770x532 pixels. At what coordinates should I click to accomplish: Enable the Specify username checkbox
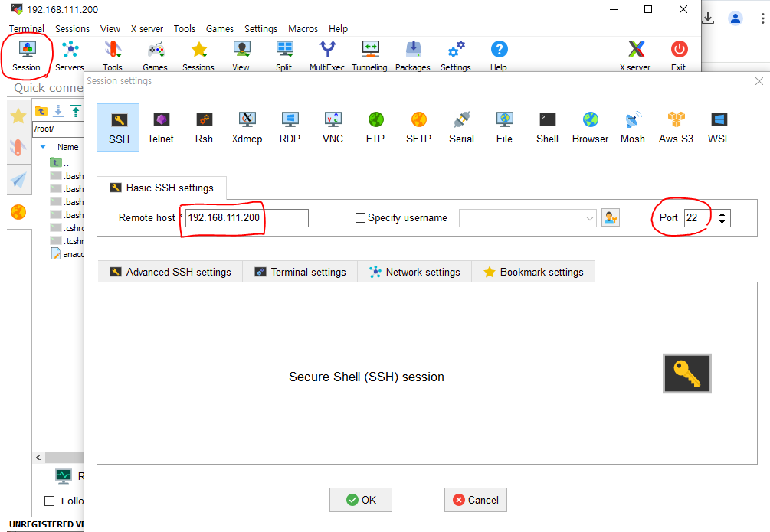tap(360, 218)
